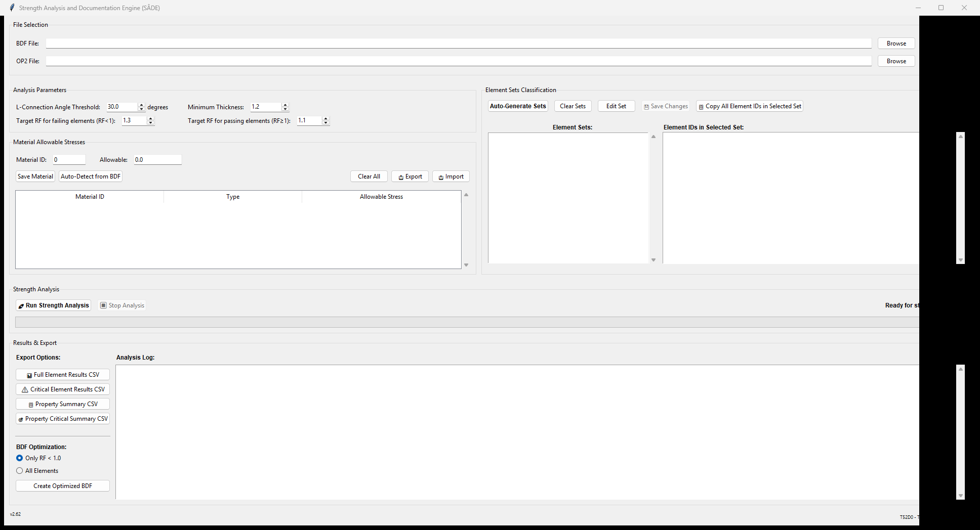Click Auto-Generate Sets
The height and width of the screenshot is (530, 980).
(517, 106)
